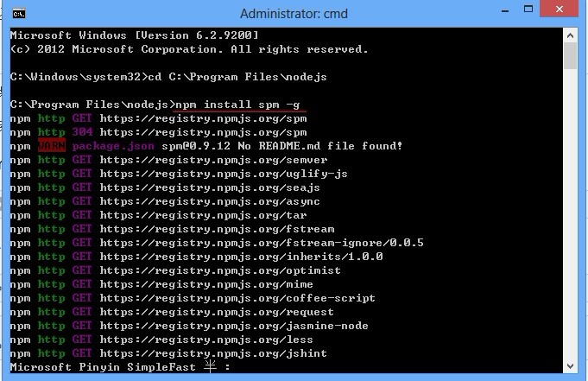This screenshot has width=588, height=381.
Task: Click the scrollbar up arrow
Action: point(570,35)
